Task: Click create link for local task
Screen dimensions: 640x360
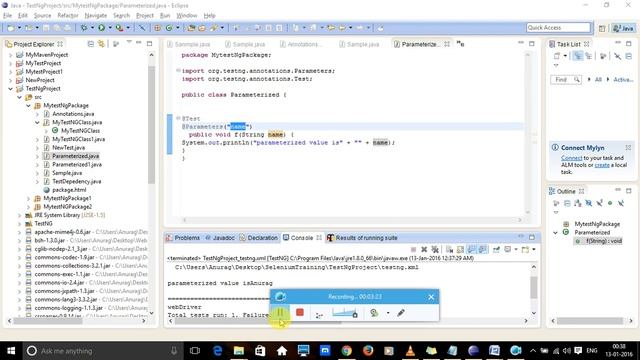Action: (602, 165)
